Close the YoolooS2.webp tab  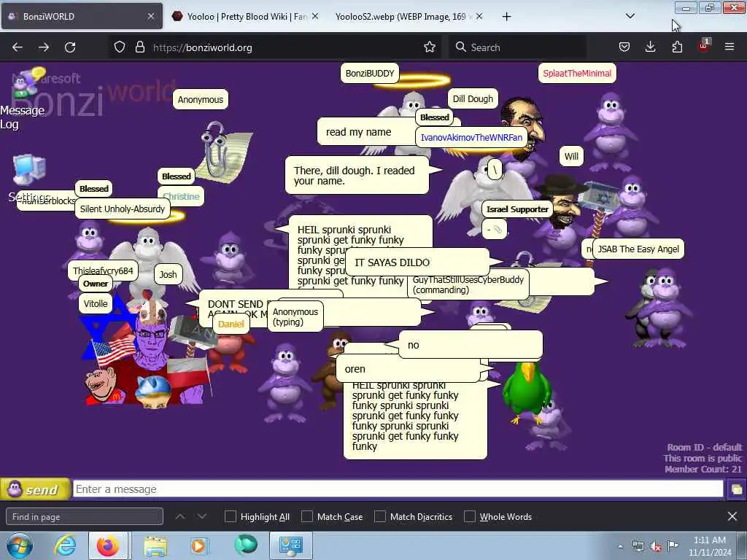pyautogui.click(x=479, y=16)
